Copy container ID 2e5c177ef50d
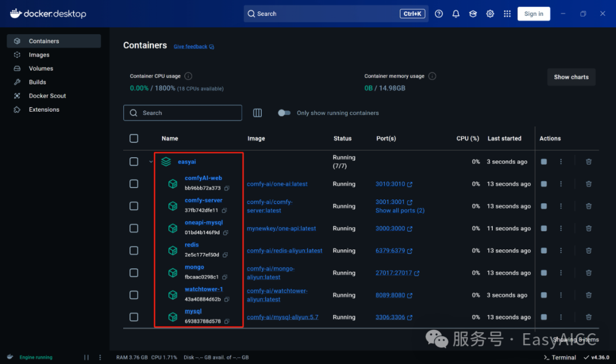Viewport: 616px width, 364px height. [x=225, y=255]
